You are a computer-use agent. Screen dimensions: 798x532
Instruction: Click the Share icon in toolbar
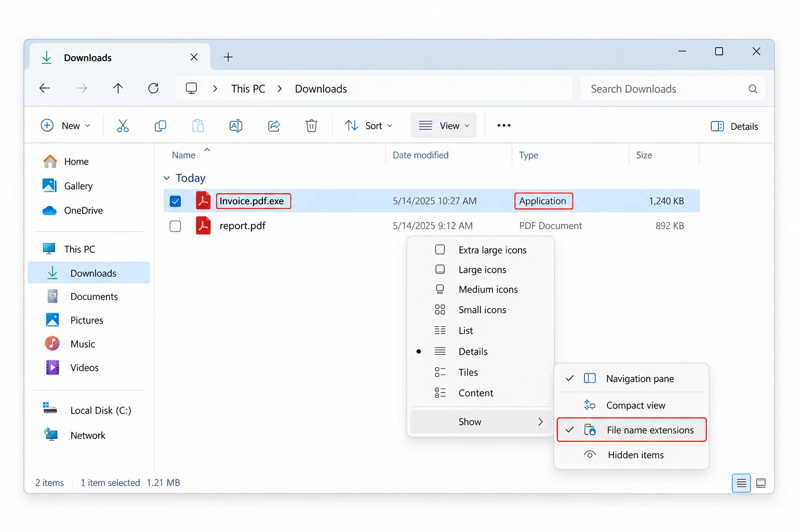click(x=274, y=126)
